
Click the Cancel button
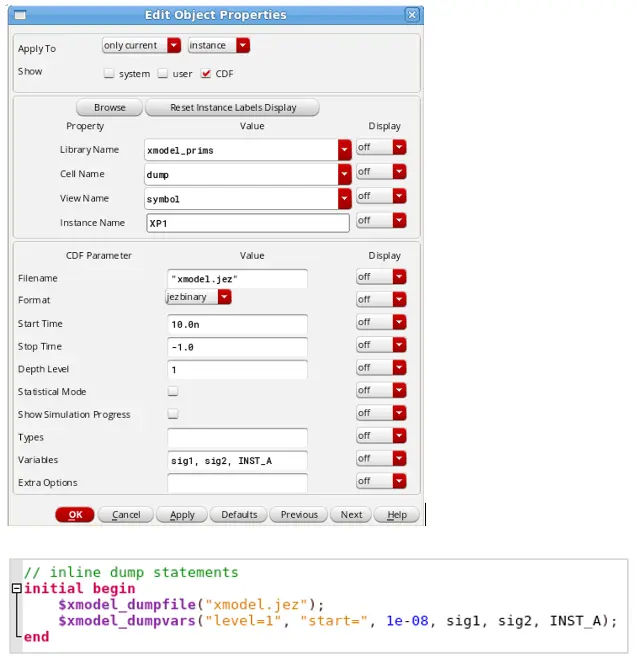(126, 515)
